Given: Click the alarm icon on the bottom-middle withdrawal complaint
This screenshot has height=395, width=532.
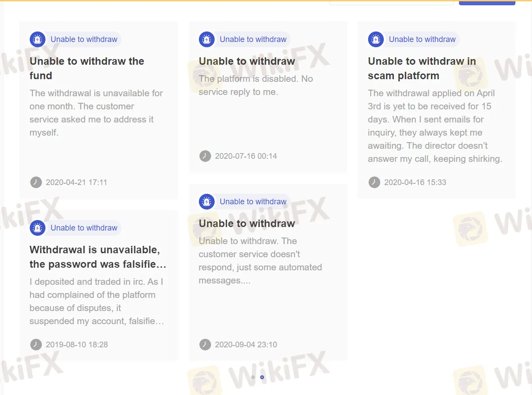Looking at the screenshot, I should pos(206,201).
